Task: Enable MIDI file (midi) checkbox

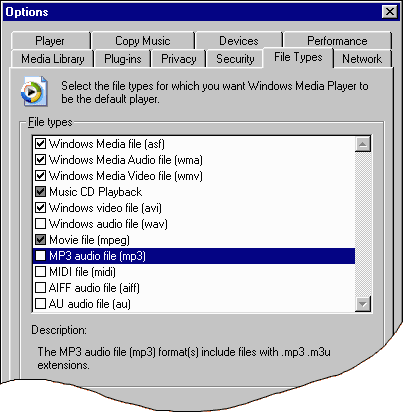Action: [40, 272]
